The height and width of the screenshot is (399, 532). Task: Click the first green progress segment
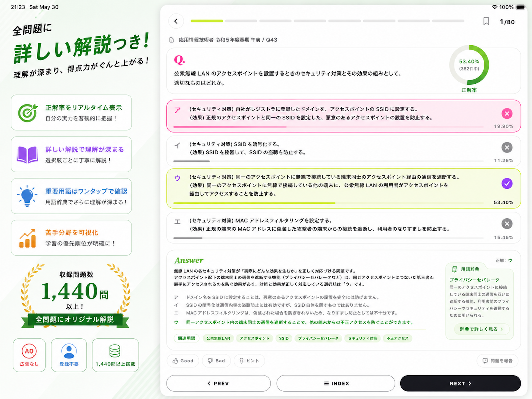coord(207,21)
